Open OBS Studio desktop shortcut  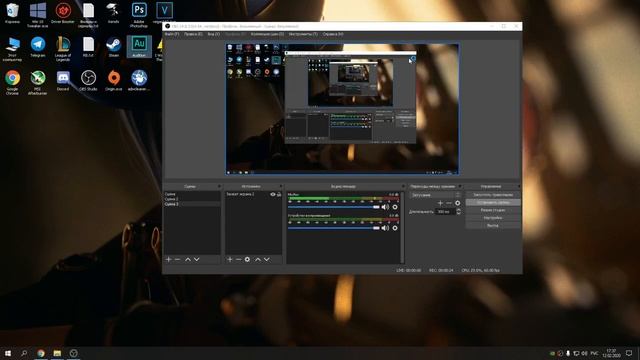tap(88, 80)
